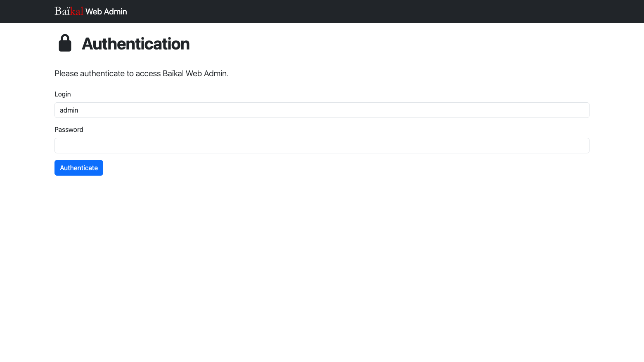Click the Password field label
644x362 pixels.
[x=69, y=129]
